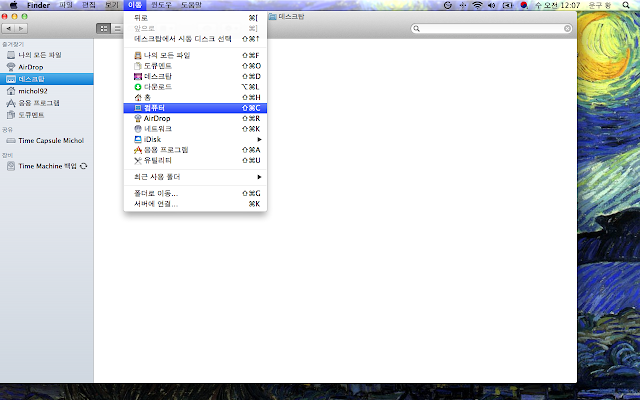Choose 뒤로 (Back) in the Go menu
This screenshot has height=400, width=640.
[195, 18]
